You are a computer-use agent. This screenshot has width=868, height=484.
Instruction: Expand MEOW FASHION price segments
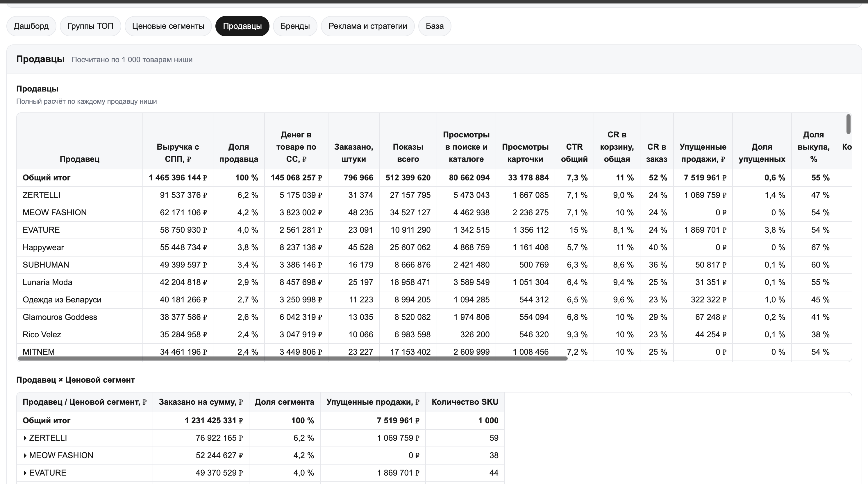(x=25, y=455)
